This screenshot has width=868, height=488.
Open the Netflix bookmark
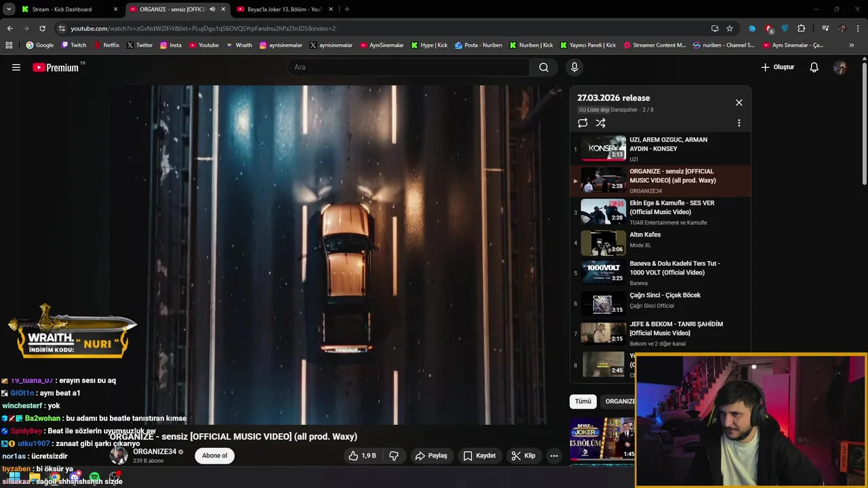(106, 45)
